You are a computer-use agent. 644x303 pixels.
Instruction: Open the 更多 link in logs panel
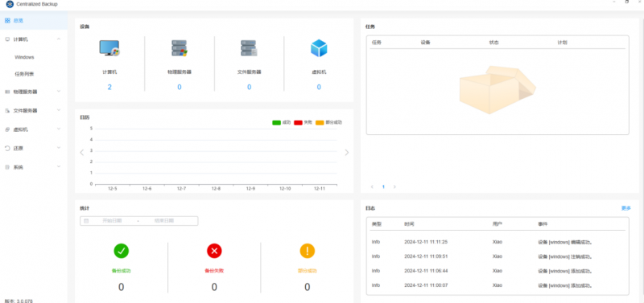626,208
